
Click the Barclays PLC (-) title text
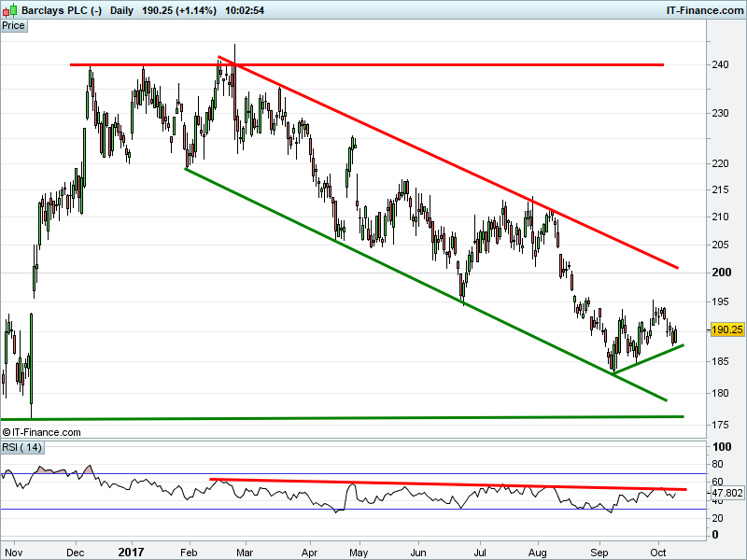pos(62,10)
